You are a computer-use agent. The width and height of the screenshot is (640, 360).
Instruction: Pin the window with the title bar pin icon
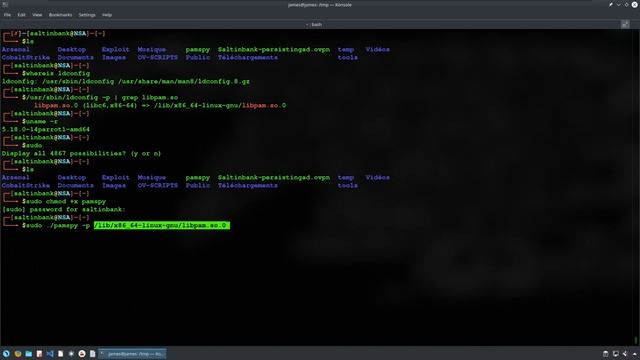(611, 4)
